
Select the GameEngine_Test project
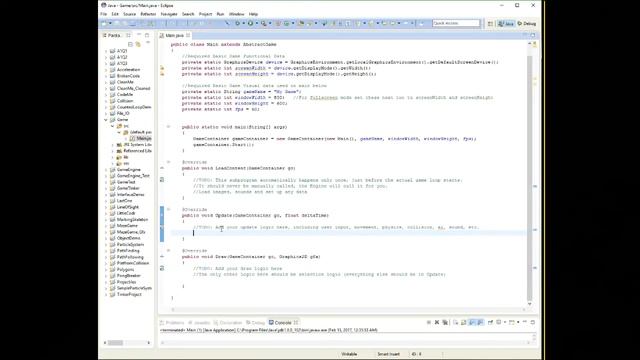click(133, 176)
